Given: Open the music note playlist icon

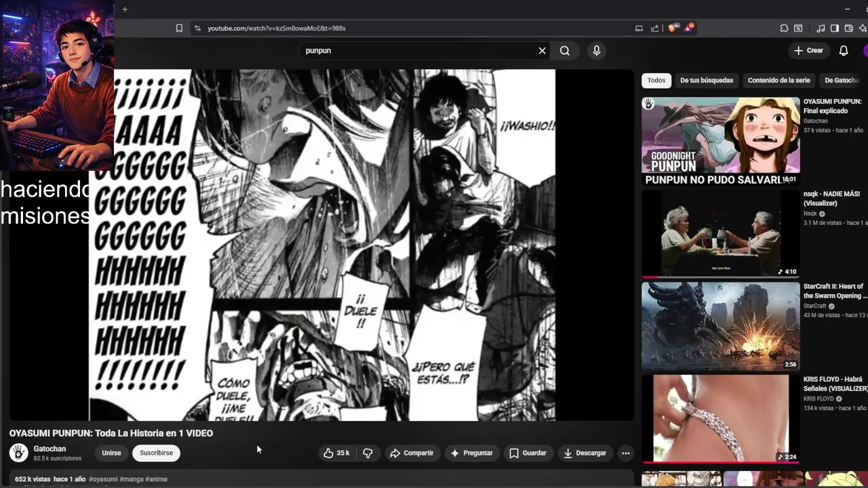Looking at the screenshot, I should [821, 28].
